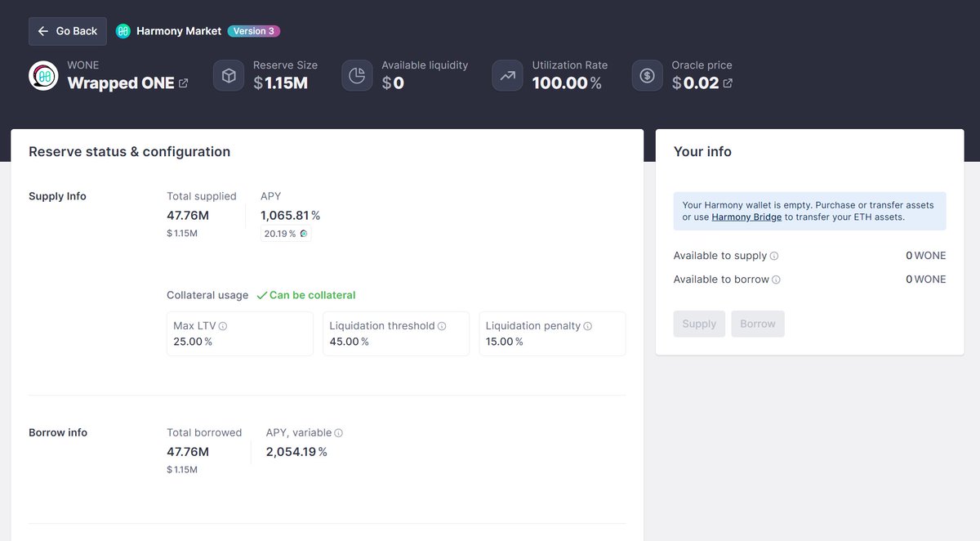Click the Wrapped ONE asset name
Screen dimensions: 980x541
point(121,83)
